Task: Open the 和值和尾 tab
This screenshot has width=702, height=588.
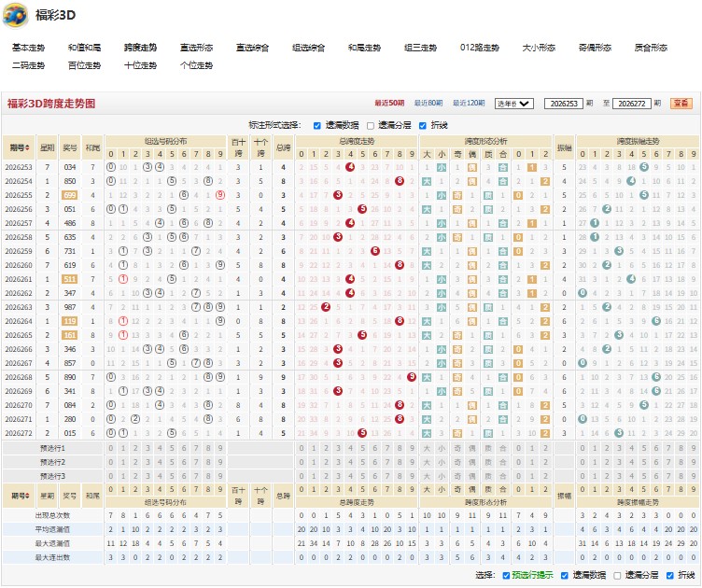Action: click(84, 48)
